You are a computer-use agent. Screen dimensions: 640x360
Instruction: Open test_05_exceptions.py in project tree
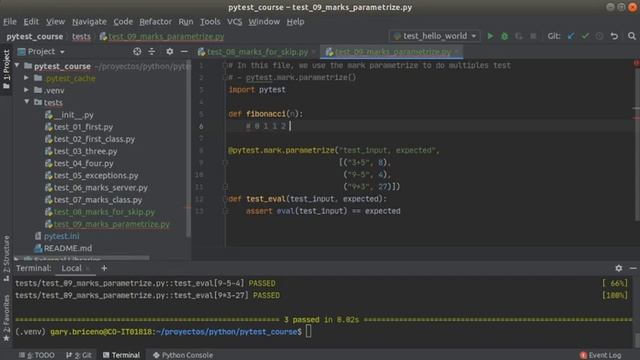pos(92,176)
